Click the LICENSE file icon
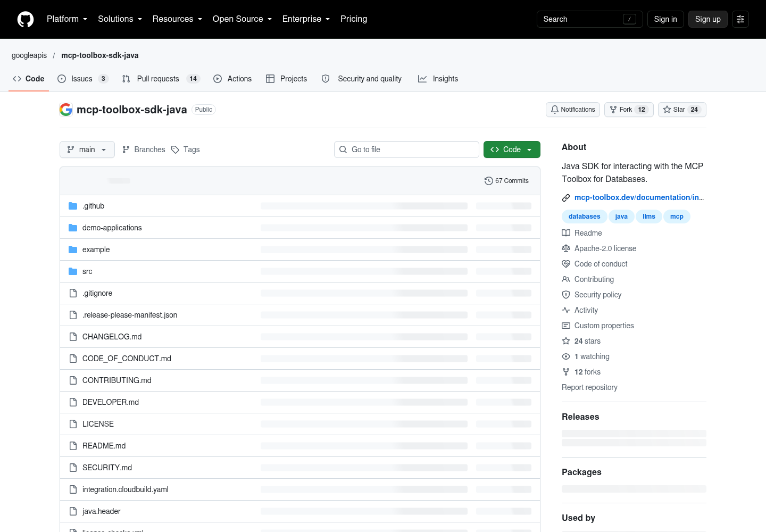The width and height of the screenshot is (766, 532). pyautogui.click(x=73, y=424)
